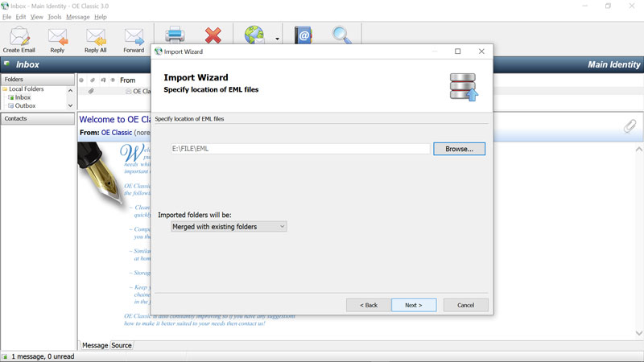Click the '1 message, 0 unread' status text

coord(43,356)
